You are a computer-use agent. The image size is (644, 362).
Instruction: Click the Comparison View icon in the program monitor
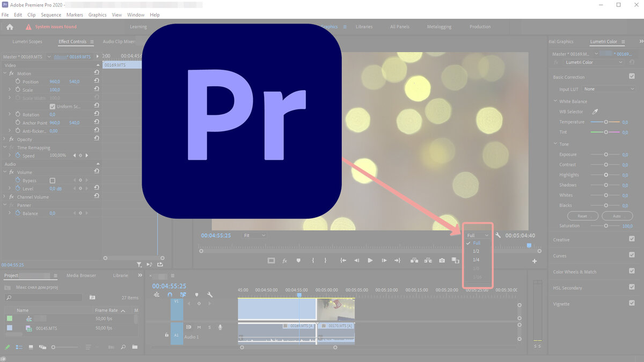[x=455, y=261]
